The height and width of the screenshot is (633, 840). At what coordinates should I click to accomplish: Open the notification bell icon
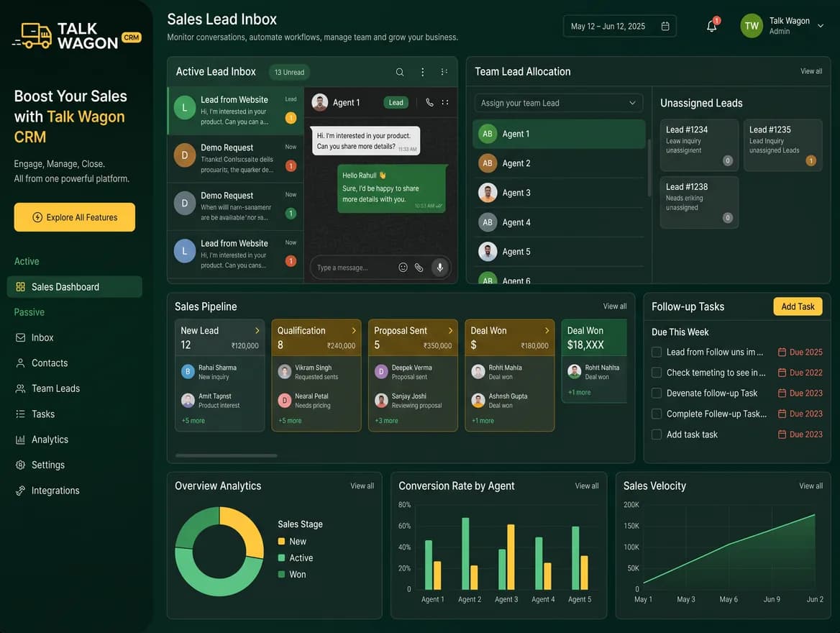[x=711, y=26]
